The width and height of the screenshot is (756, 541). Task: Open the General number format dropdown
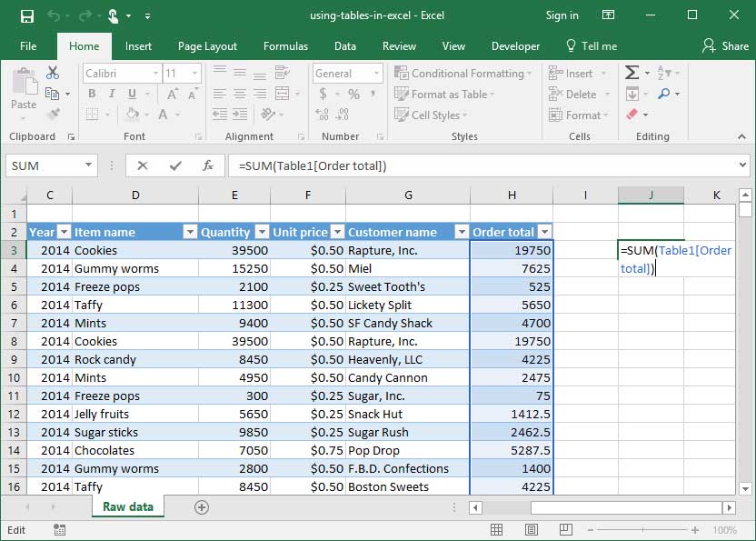tap(377, 73)
